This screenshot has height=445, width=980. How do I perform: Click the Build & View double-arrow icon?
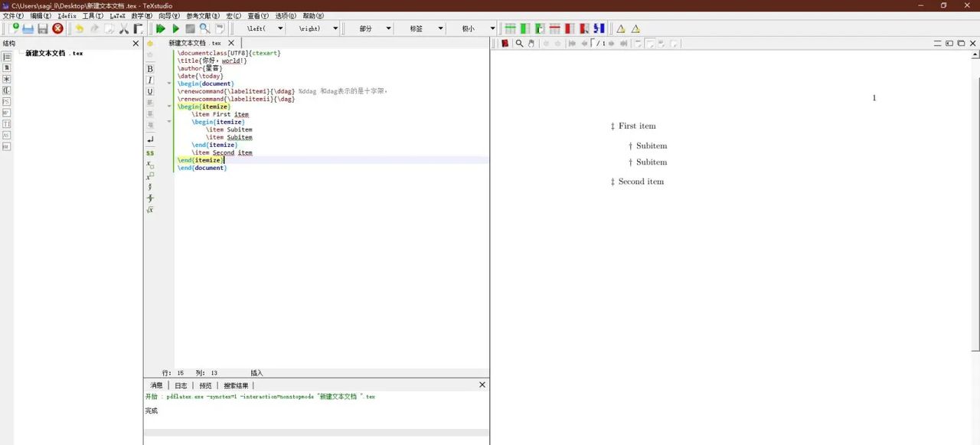click(161, 28)
